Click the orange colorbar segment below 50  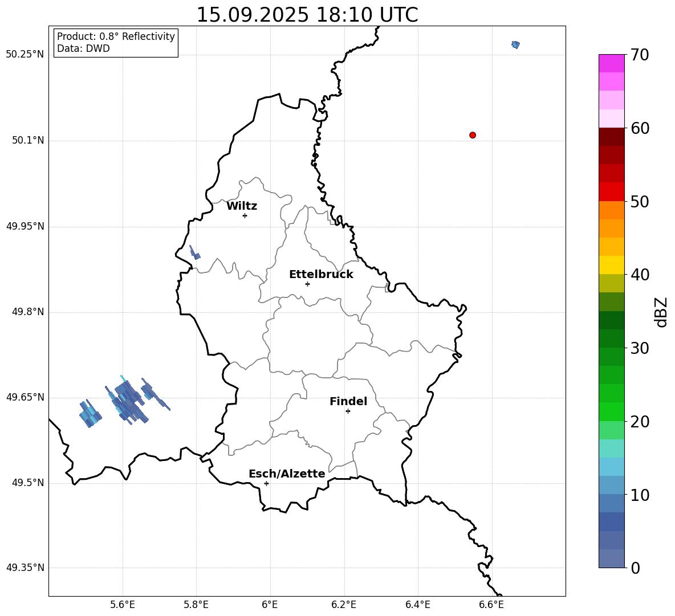click(612, 210)
